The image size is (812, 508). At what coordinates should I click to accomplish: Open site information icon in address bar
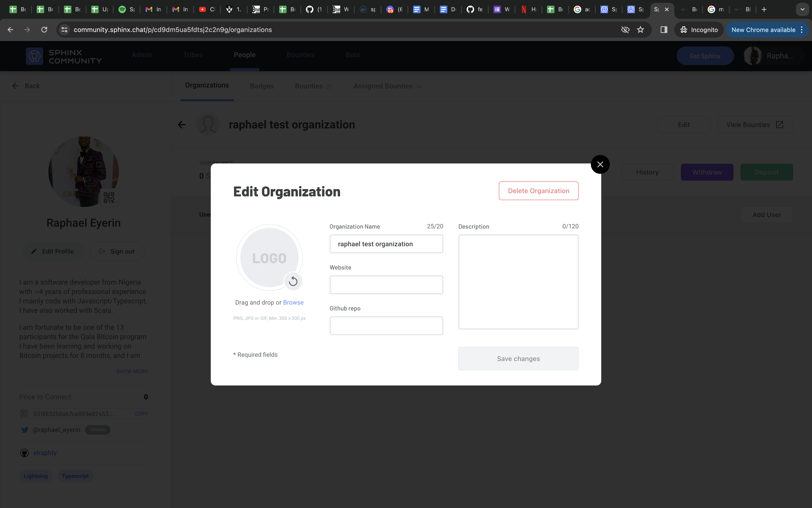(64, 30)
